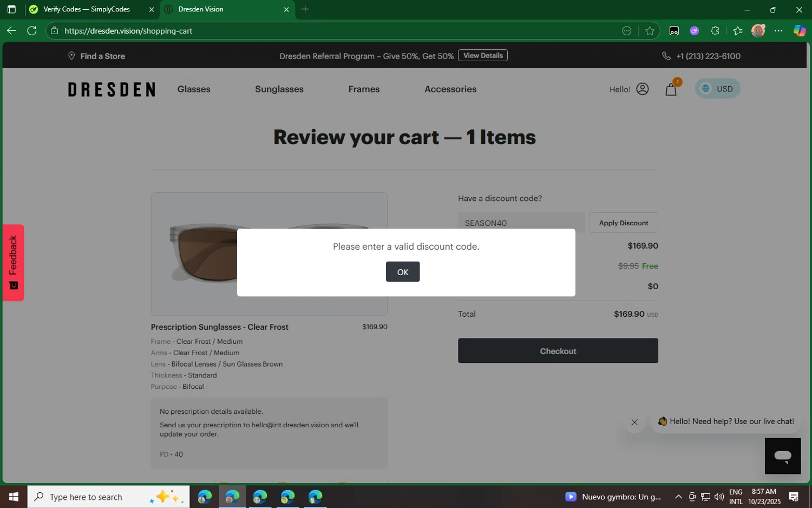
Task: Click the PD - 40 prescription value
Action: [x=171, y=454]
